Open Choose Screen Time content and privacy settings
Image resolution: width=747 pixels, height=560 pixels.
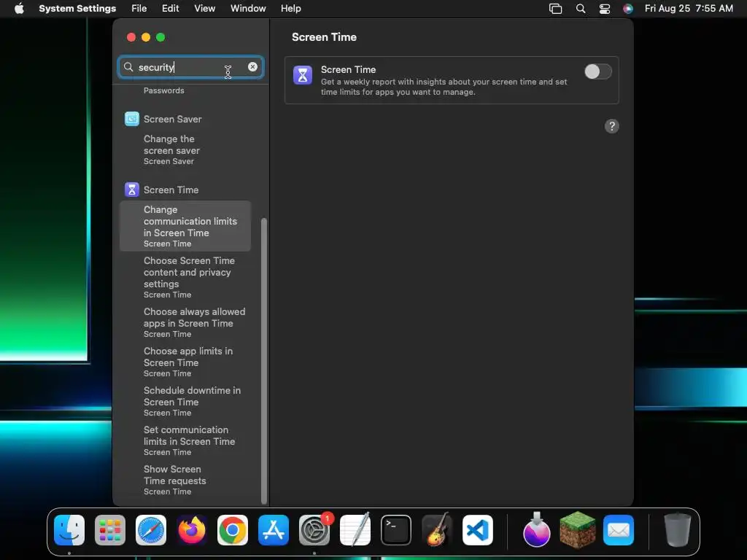tap(185, 277)
